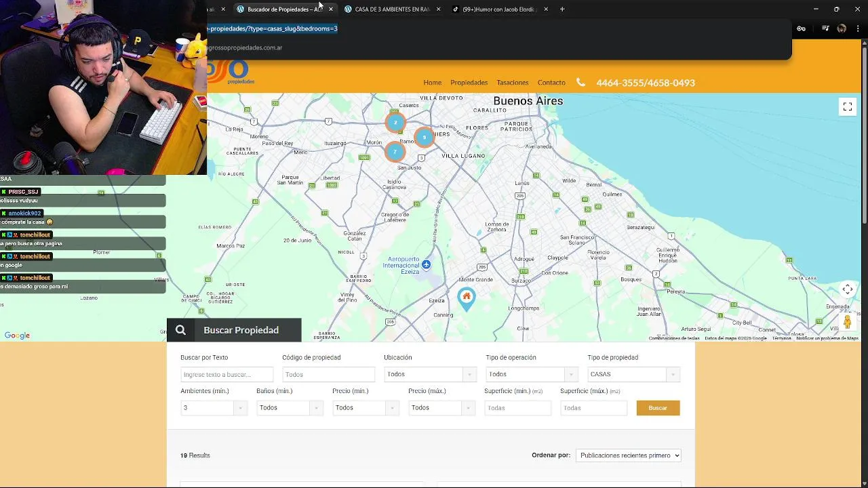This screenshot has width=868, height=488.
Task: Go to the Home menu item
Action: 432,83
